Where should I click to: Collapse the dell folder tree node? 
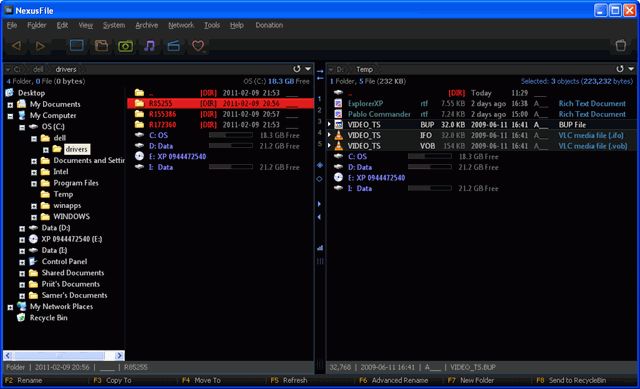(x=34, y=139)
